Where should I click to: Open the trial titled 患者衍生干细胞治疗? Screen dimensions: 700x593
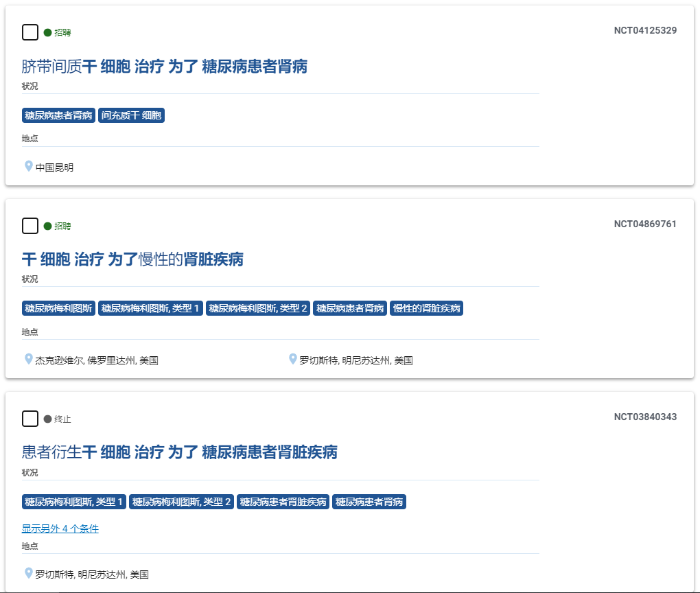[x=180, y=452]
